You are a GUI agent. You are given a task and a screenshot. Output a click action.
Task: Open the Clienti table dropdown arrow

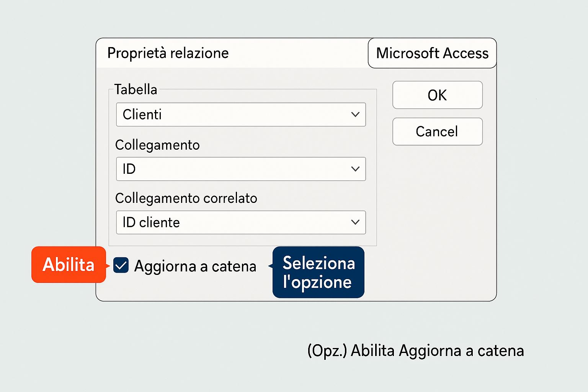(x=355, y=114)
